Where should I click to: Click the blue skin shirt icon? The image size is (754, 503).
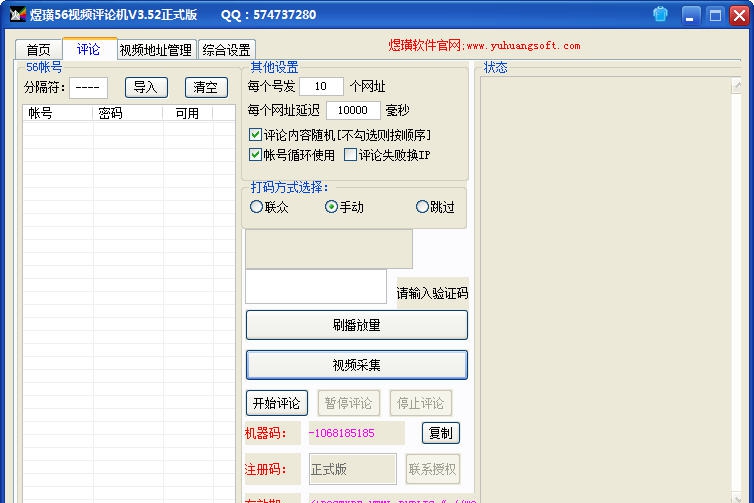(660, 14)
